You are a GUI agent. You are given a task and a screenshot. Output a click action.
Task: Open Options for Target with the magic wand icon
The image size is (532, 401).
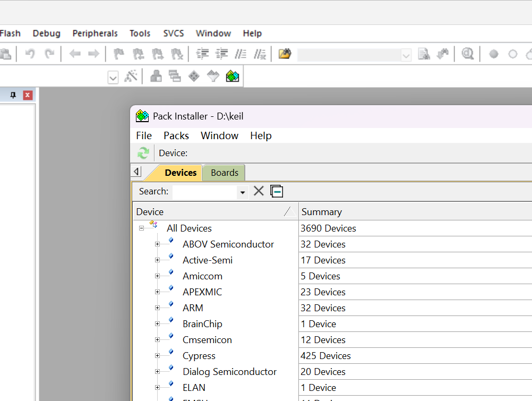[131, 76]
